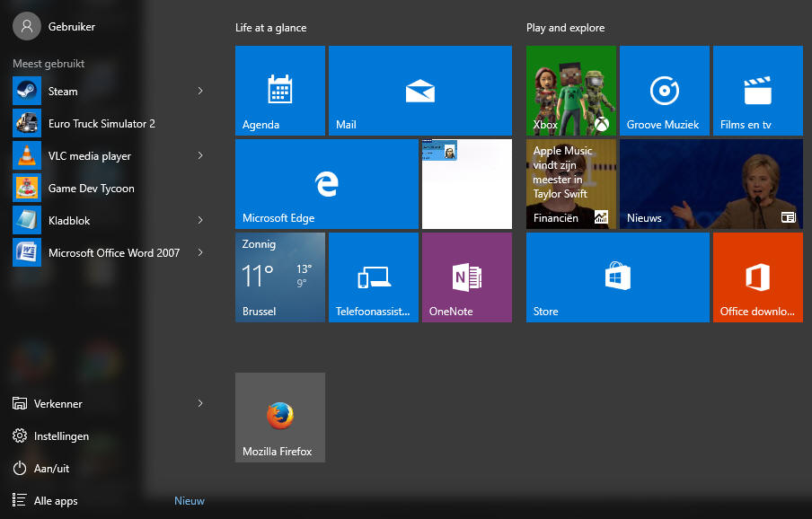Open the Agenda calendar tile
Viewport: 812px width, 519px height.
(280, 91)
